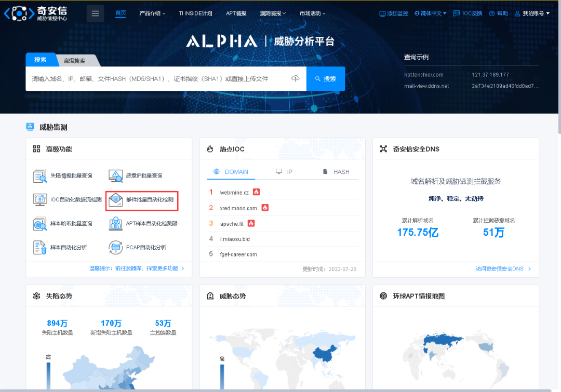Open the 我的账号 account dropdown
This screenshot has width=561, height=392.
tap(532, 13)
